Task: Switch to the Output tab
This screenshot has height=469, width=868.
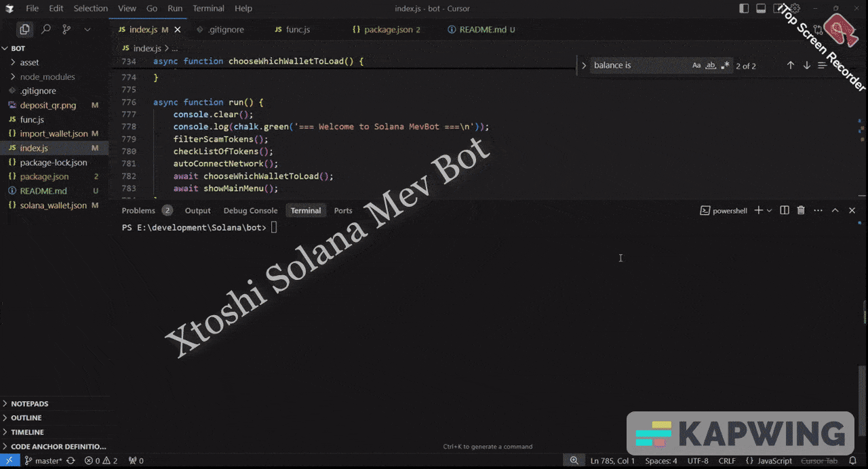Action: 197,210
